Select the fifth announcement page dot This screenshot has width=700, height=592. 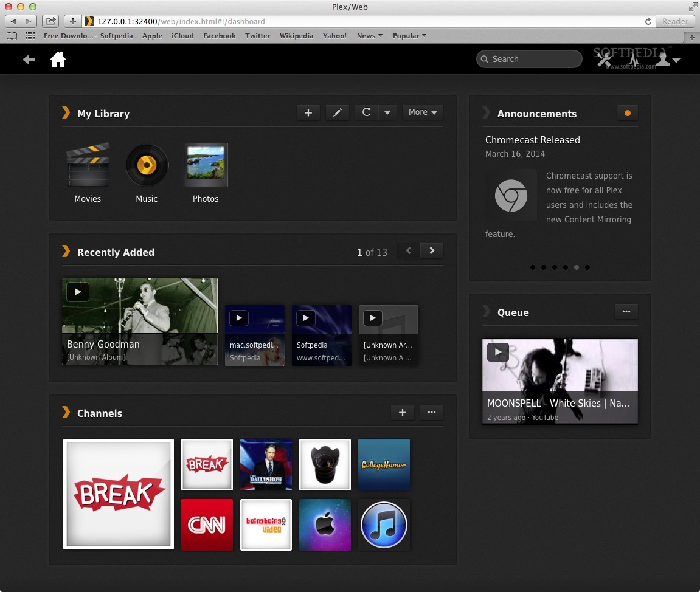click(577, 267)
